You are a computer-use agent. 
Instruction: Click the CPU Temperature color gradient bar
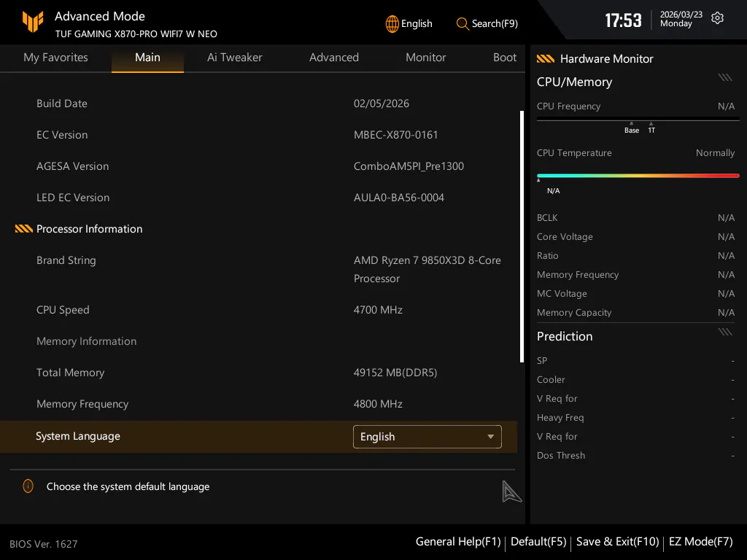coord(638,176)
